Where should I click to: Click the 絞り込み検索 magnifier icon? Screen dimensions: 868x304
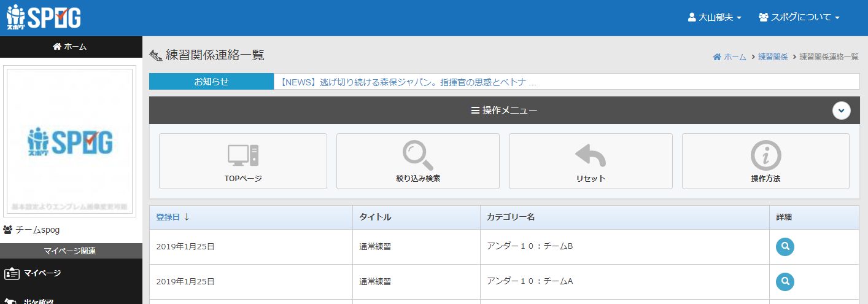(417, 155)
